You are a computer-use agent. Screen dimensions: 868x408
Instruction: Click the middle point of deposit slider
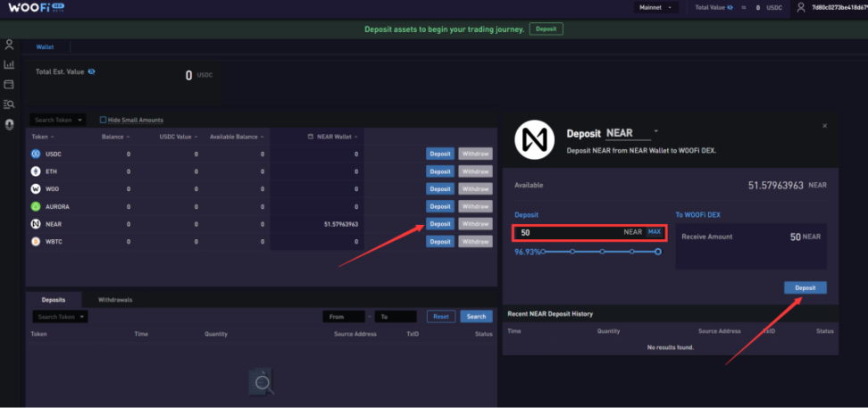(602, 252)
